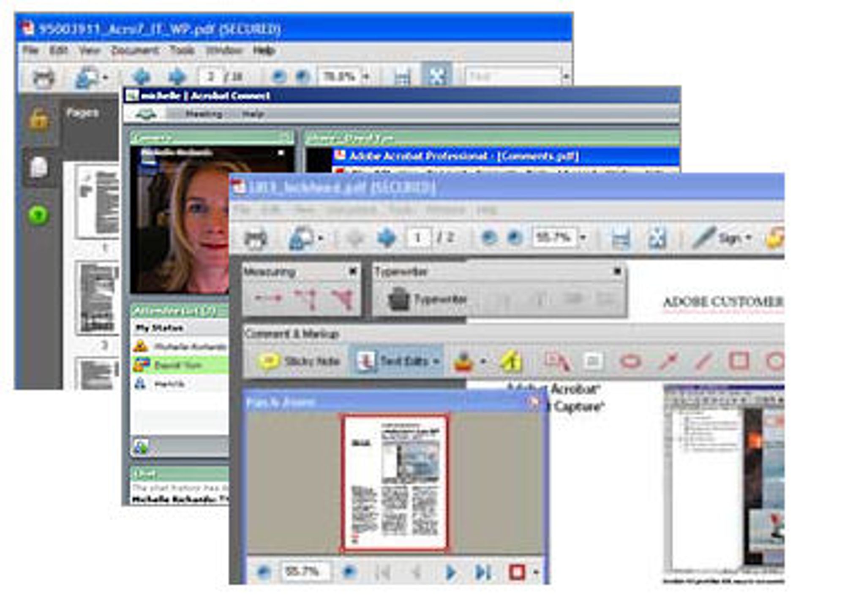The image size is (845, 616).
Task: Select the Text Box tool in Comment & Markup
Action: (593, 361)
